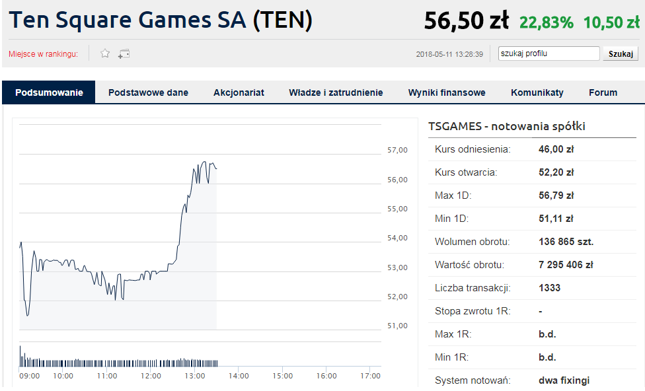
Task: Click the 57,00 price axis label
Action: pos(397,150)
